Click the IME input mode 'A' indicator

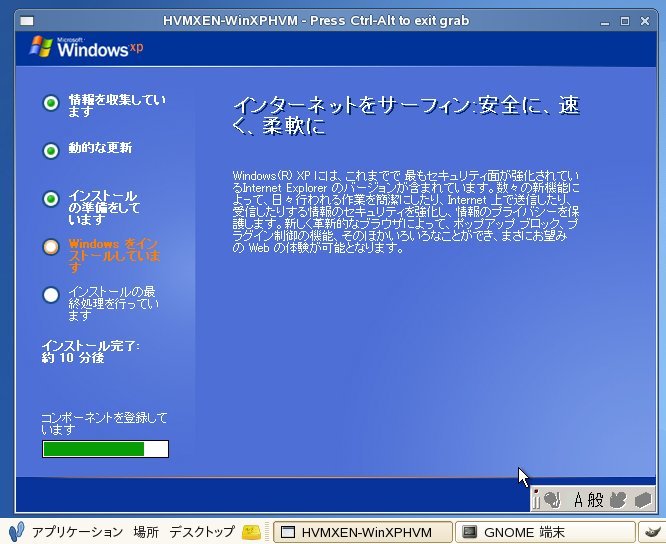tap(579, 498)
